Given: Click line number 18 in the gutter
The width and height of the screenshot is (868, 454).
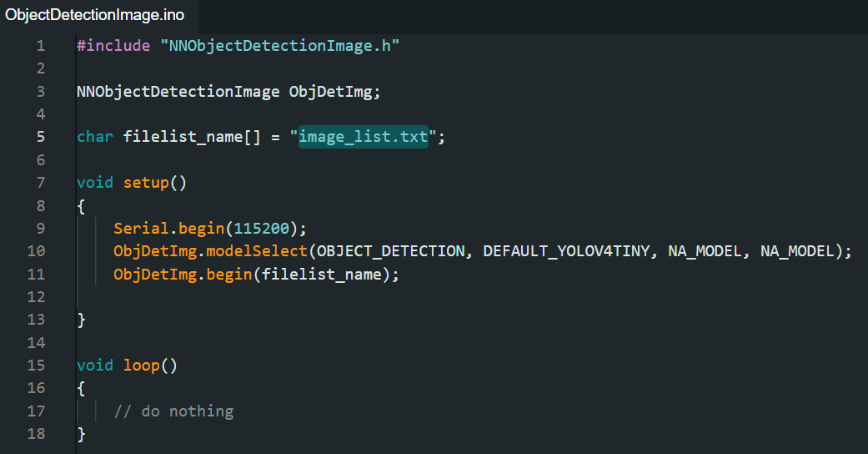Looking at the screenshot, I should [x=36, y=434].
